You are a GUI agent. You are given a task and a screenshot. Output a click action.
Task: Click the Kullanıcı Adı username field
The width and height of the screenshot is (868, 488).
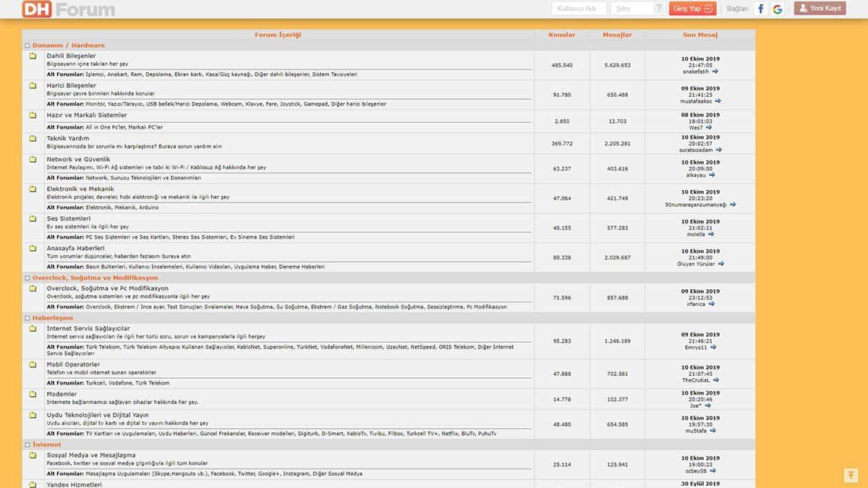579,9
